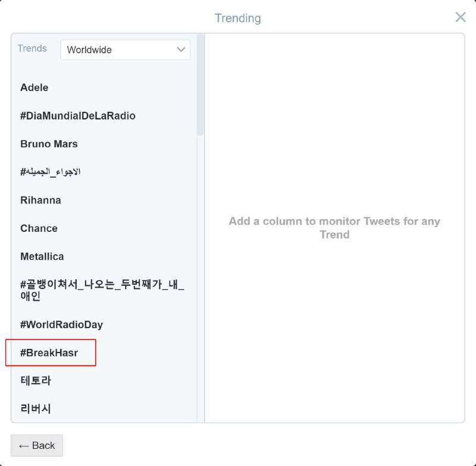This screenshot has width=476, height=466.
Task: Open the #WorldRadioDay trend
Action: tap(61, 325)
